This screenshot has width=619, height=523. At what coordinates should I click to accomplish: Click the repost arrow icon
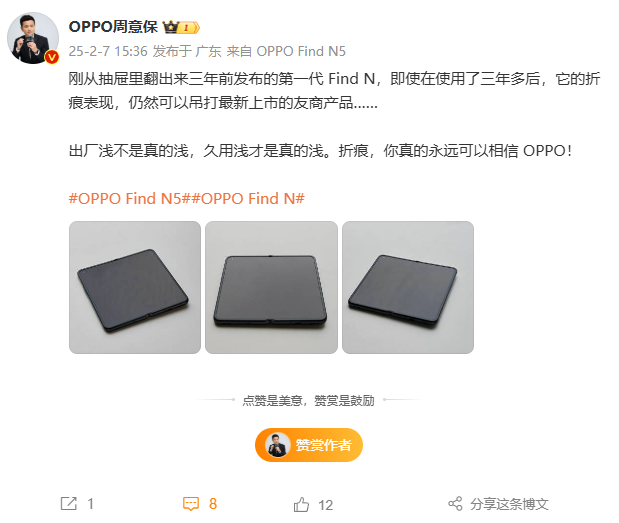pos(69,504)
